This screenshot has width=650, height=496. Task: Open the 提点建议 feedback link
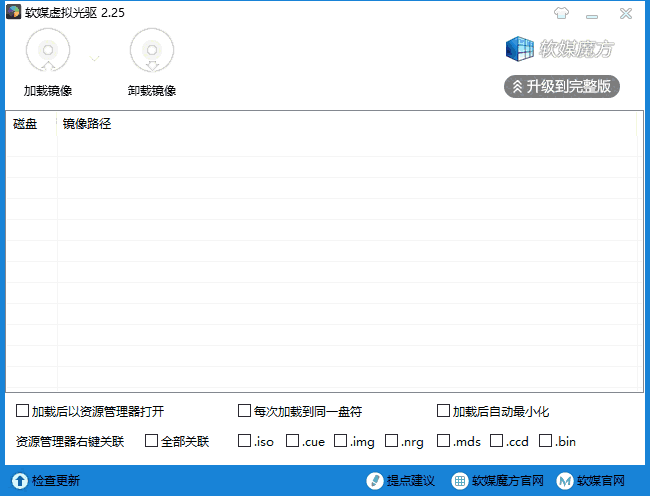pyautogui.click(x=411, y=481)
